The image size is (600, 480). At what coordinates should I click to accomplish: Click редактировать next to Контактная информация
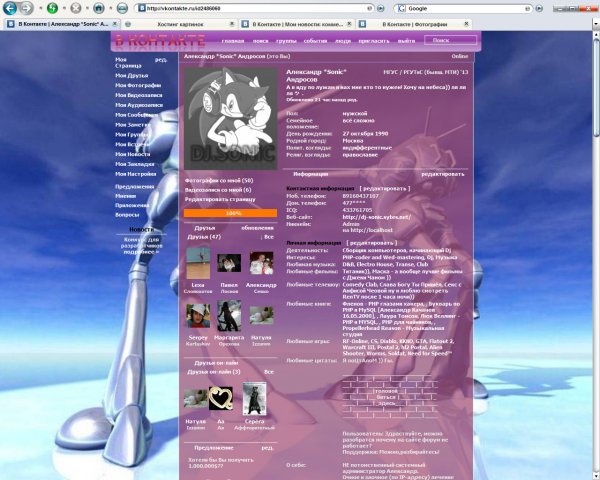point(385,188)
